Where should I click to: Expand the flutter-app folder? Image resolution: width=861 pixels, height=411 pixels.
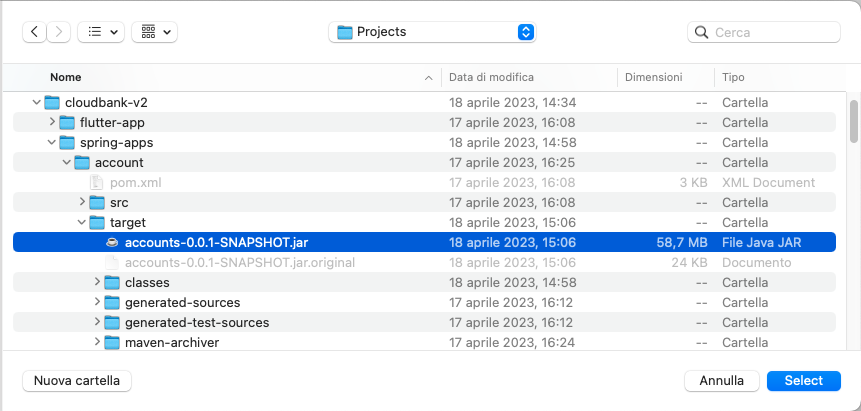pos(52,122)
